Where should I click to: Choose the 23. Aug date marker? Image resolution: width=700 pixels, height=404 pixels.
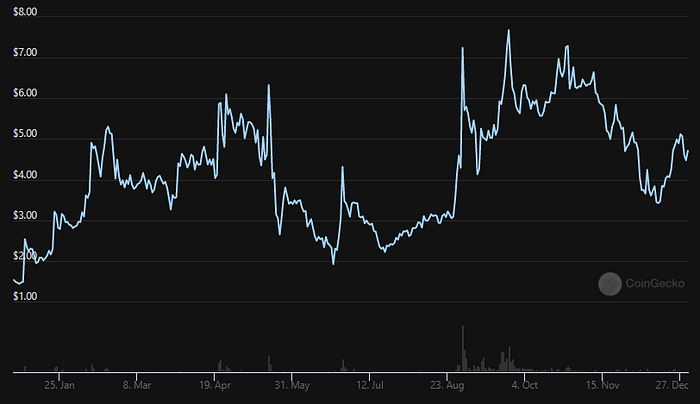coord(449,384)
